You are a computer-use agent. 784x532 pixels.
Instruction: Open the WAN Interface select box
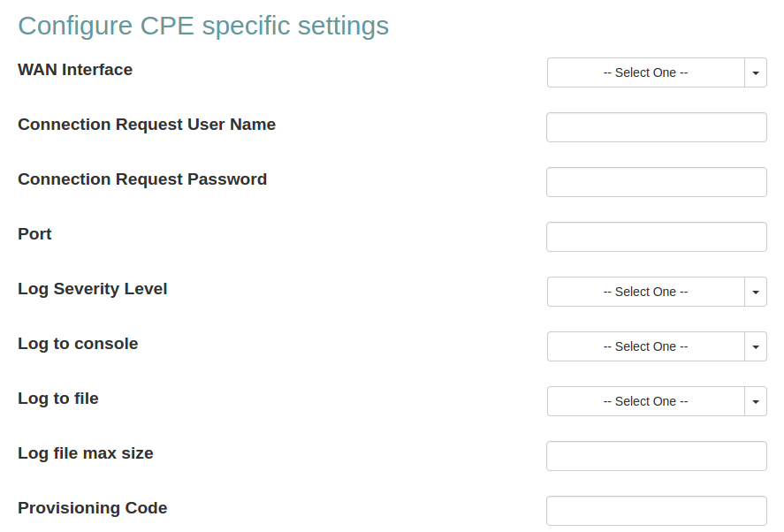pyautogui.click(x=646, y=72)
